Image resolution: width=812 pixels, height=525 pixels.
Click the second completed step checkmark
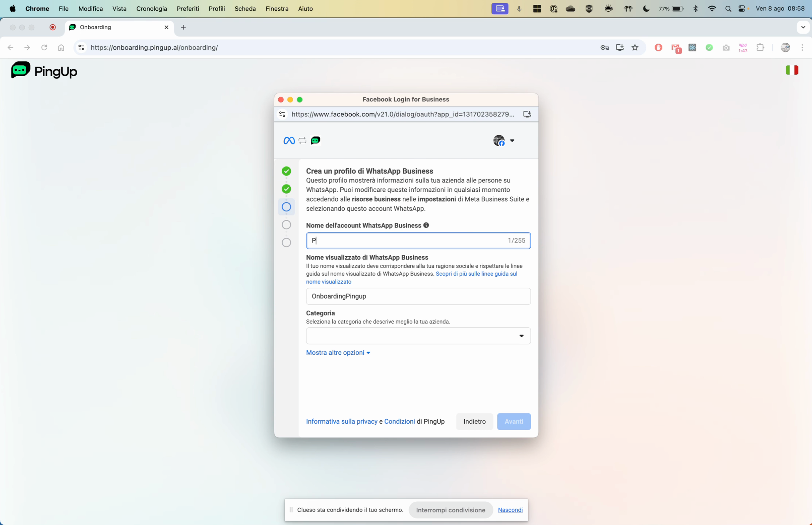click(286, 189)
